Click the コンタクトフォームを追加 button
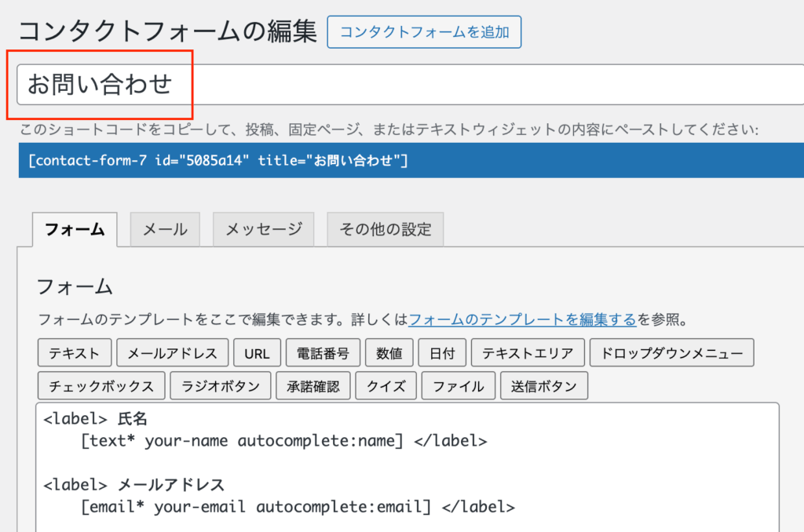804x532 pixels. [x=424, y=32]
